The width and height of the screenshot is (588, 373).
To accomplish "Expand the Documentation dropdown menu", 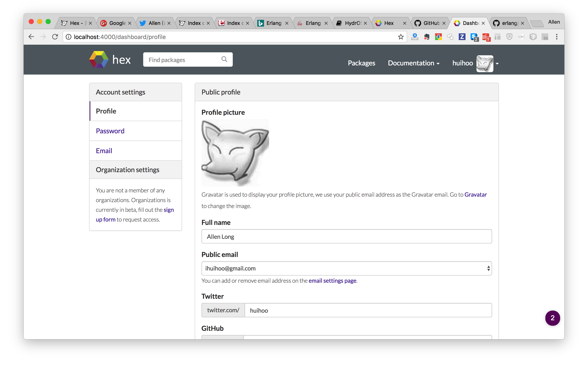I will (x=413, y=63).
